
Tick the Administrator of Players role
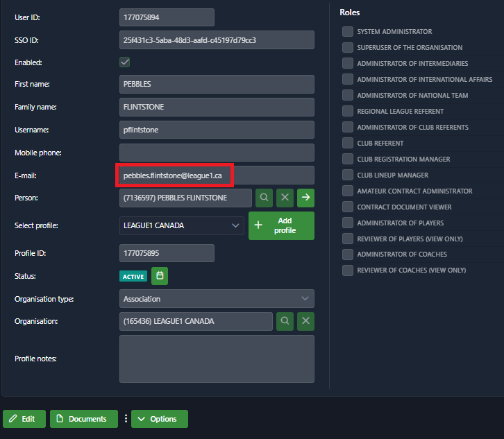coord(348,223)
